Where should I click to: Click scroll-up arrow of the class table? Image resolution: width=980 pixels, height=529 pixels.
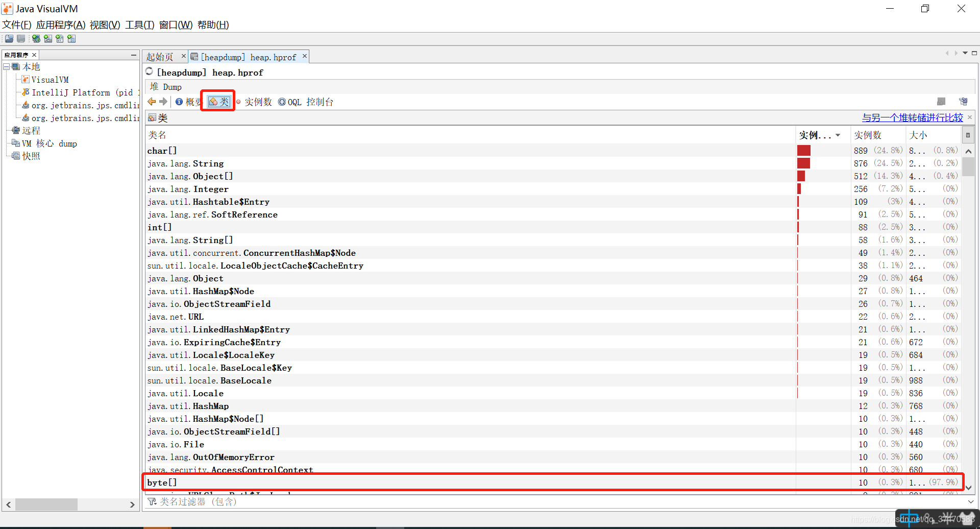tap(968, 151)
